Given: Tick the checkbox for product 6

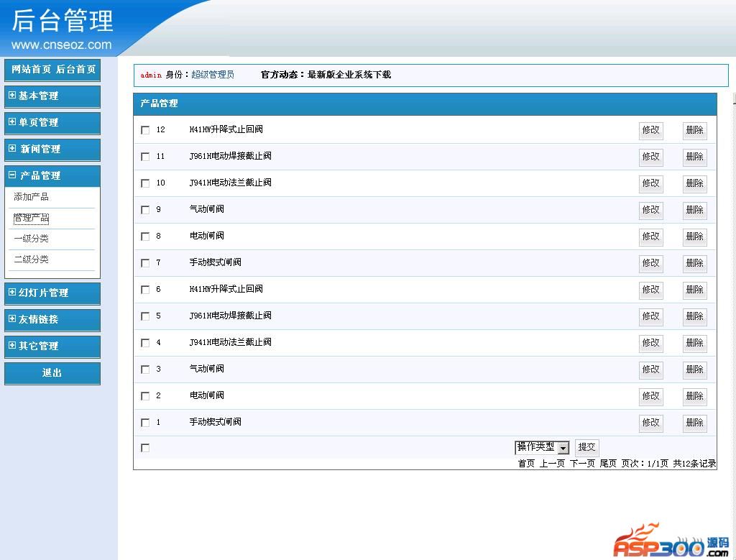Looking at the screenshot, I should (145, 290).
